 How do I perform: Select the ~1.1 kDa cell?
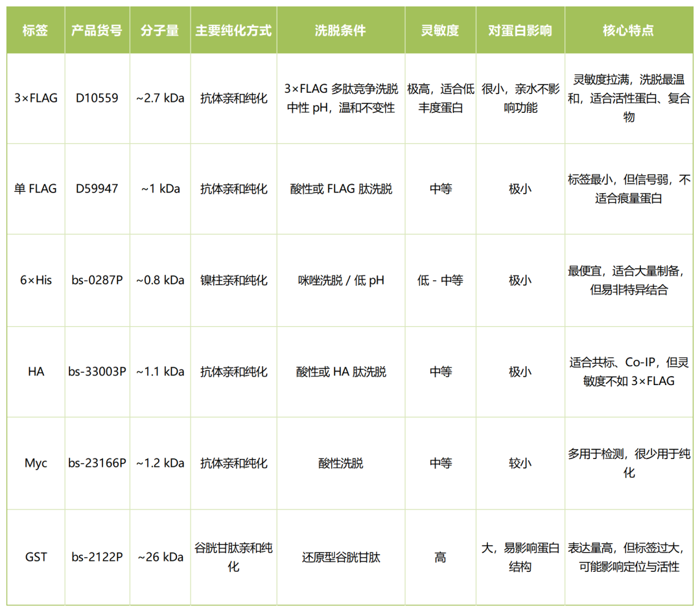click(x=160, y=372)
